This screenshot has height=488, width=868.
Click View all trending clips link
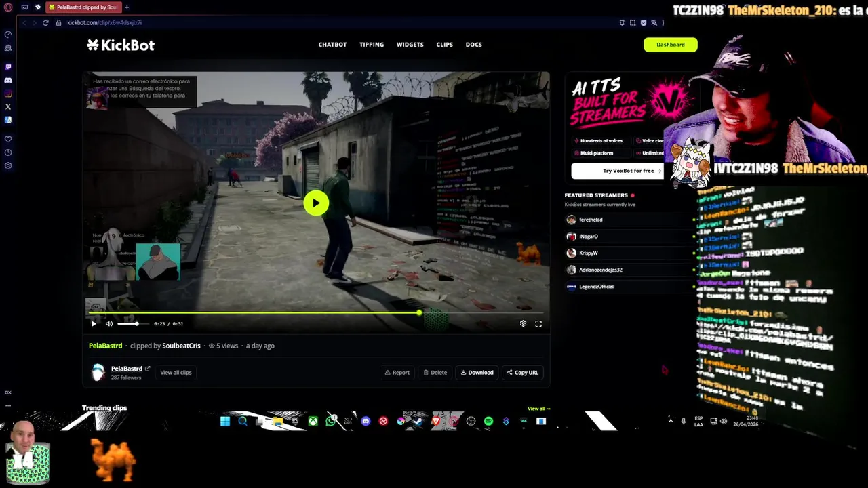pos(538,409)
